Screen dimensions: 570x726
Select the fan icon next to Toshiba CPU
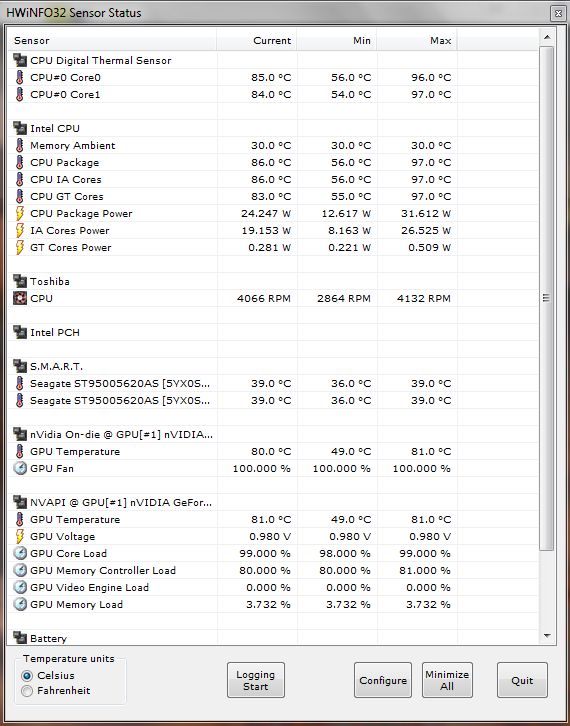(19, 298)
